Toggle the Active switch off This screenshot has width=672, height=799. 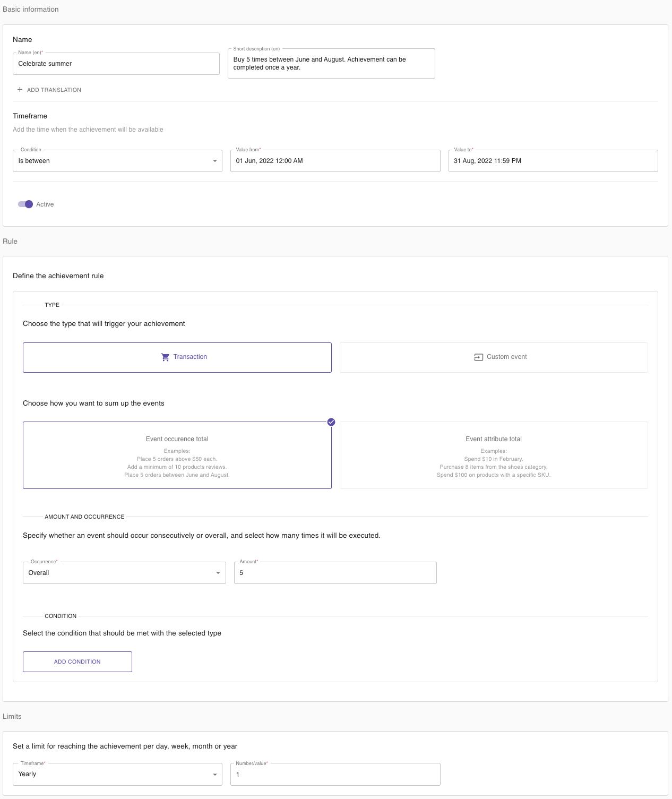[x=25, y=204]
